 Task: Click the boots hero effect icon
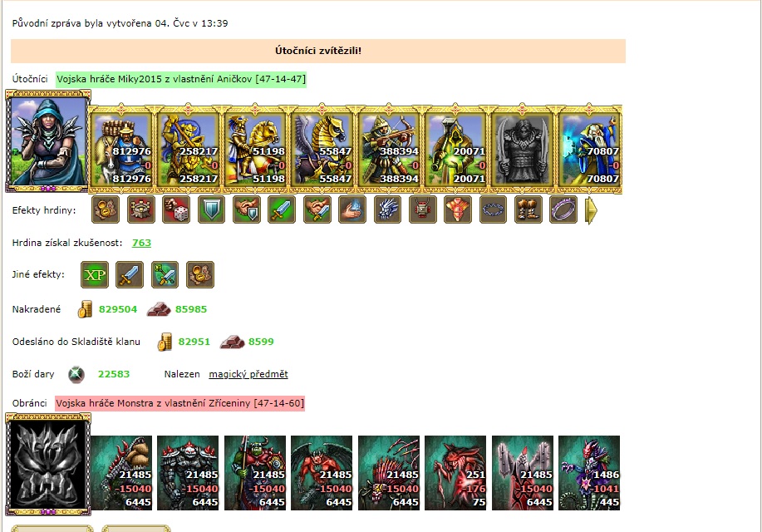tap(528, 210)
